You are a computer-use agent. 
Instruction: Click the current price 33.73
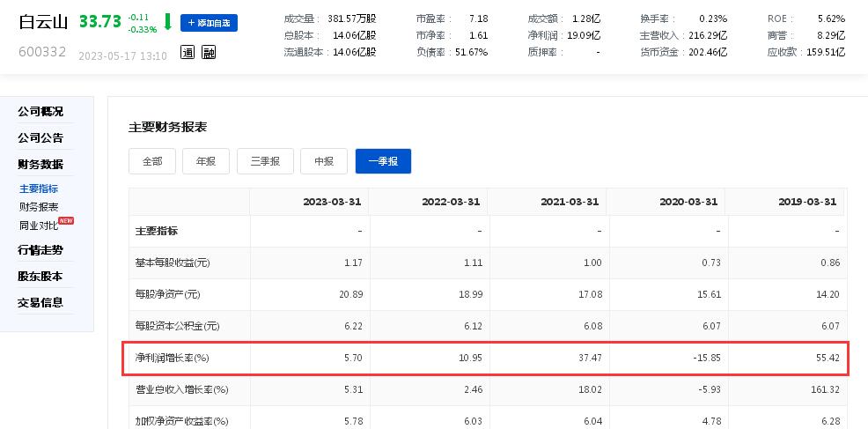(100, 22)
